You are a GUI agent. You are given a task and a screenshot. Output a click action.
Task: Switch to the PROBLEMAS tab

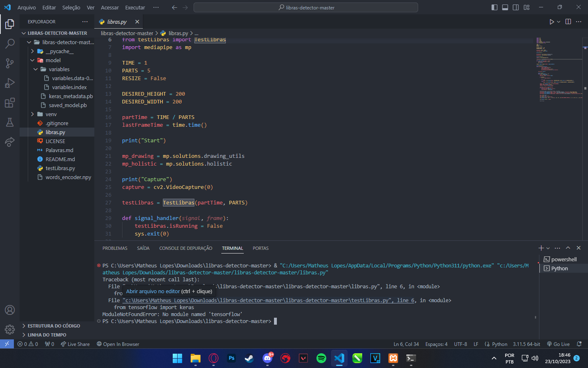[x=115, y=248]
